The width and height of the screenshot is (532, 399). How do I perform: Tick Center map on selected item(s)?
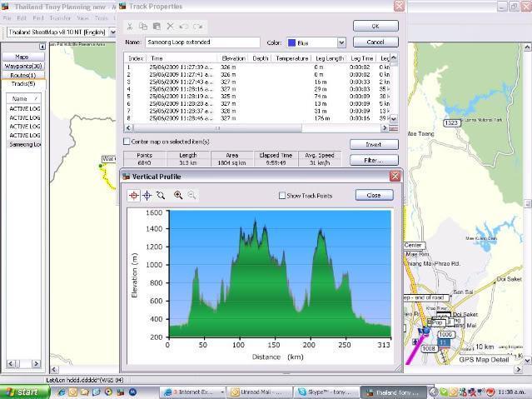[127, 142]
